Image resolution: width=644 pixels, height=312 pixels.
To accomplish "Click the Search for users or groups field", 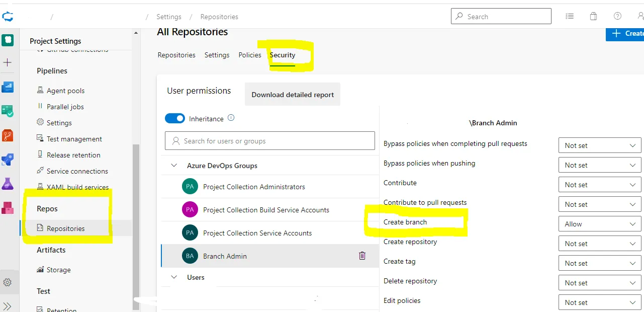I will point(270,141).
